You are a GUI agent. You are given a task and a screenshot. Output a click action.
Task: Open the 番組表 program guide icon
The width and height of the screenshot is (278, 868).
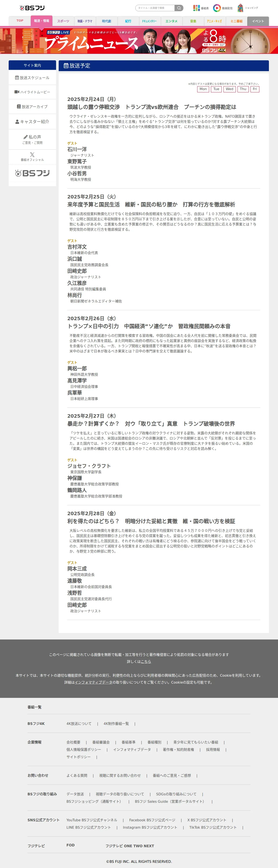pos(201,8)
